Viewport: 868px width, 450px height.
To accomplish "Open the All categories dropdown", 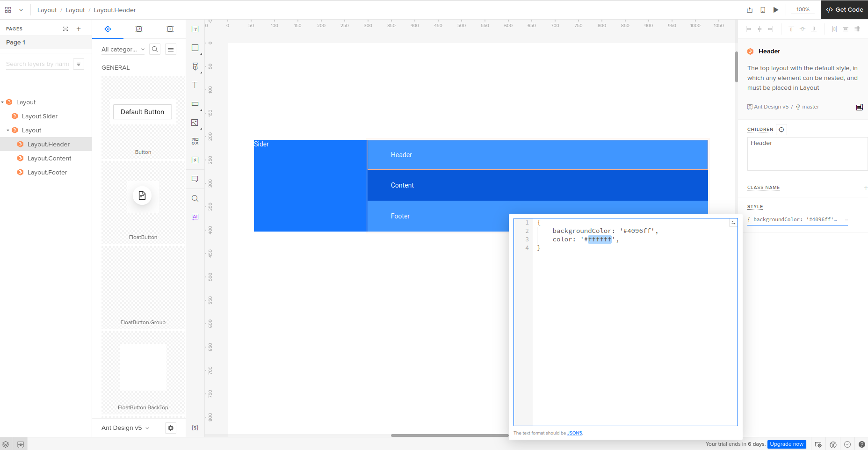I will click(123, 49).
